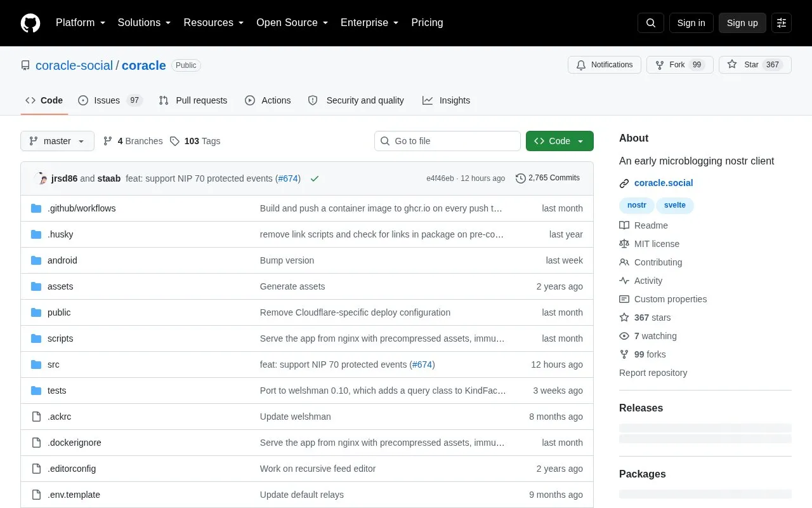The image size is (812, 508).
Task: Expand the Platform menu
Action: click(x=81, y=23)
